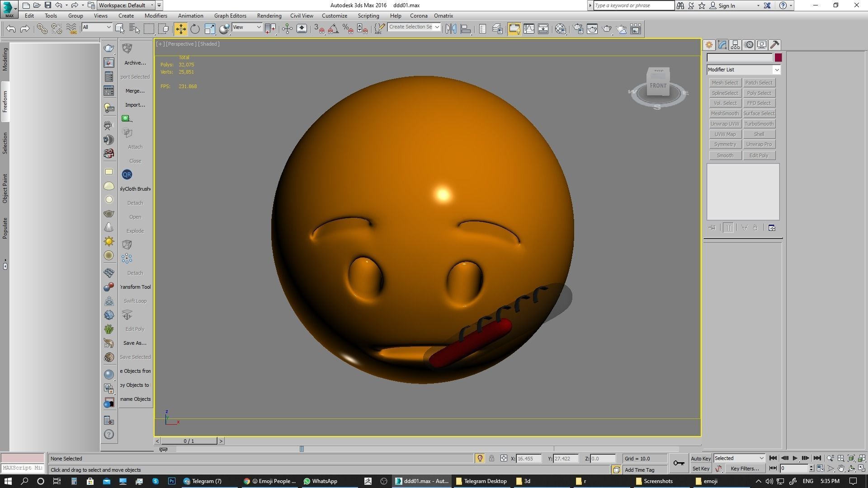
Task: Click the Select and Link chain icon
Action: pyautogui.click(x=42, y=29)
